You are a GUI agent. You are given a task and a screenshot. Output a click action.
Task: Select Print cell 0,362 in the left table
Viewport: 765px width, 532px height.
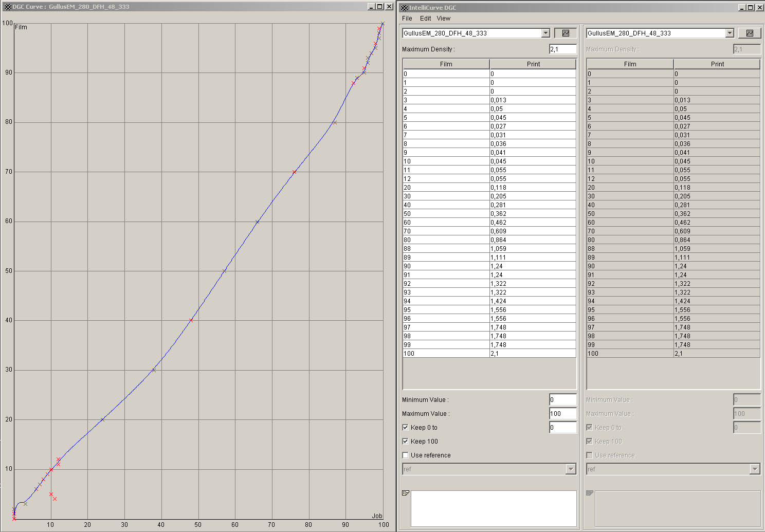tap(533, 213)
